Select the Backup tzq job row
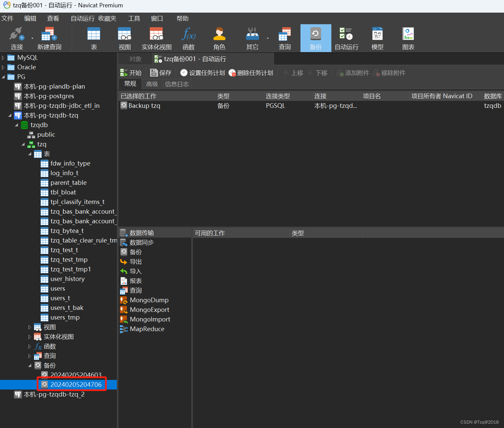This screenshot has width=504, height=428. [311, 106]
